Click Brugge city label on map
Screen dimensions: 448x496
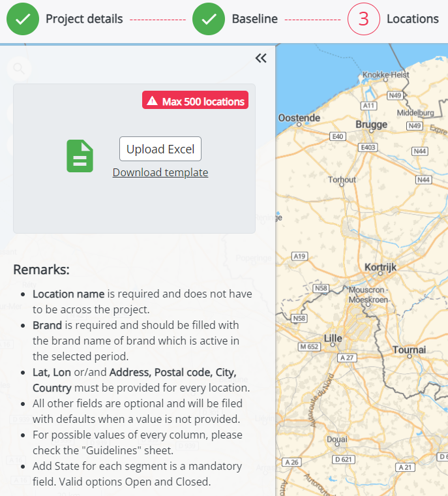371,124
